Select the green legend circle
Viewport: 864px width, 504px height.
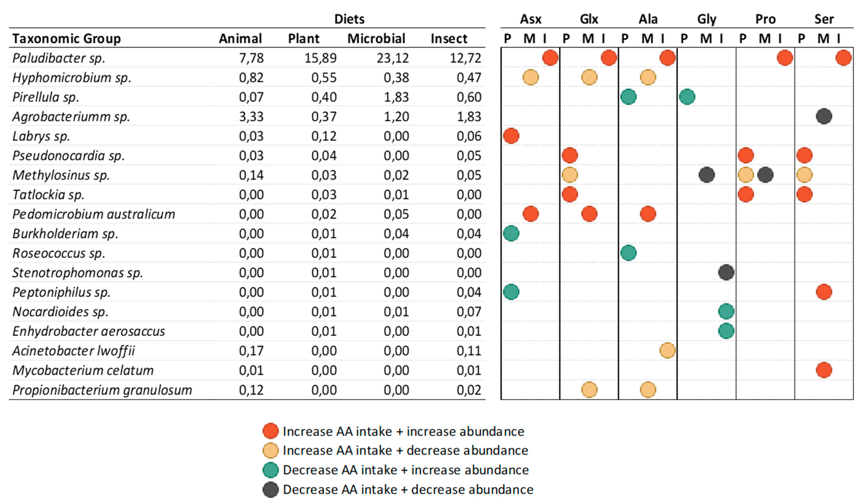tap(270, 470)
